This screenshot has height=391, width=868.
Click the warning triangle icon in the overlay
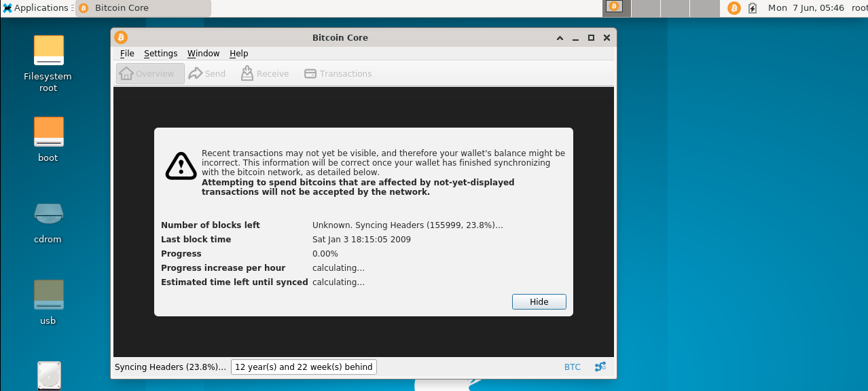(x=181, y=165)
